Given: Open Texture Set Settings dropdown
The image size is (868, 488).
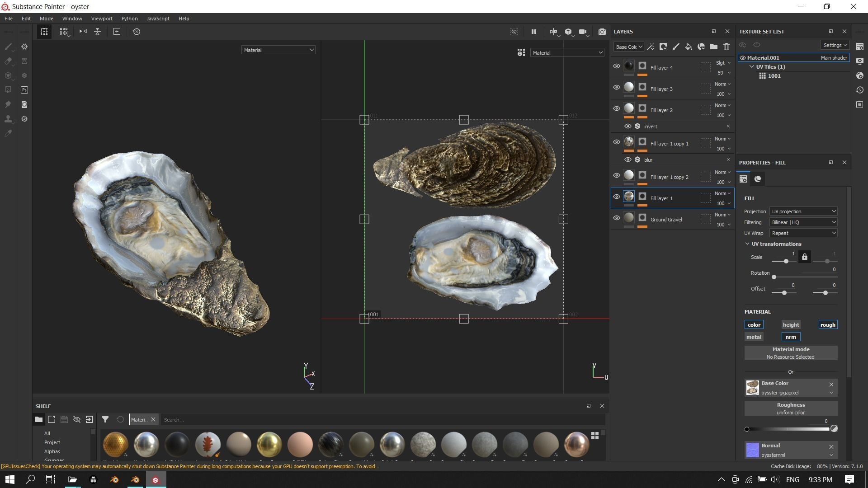Looking at the screenshot, I should pos(835,45).
